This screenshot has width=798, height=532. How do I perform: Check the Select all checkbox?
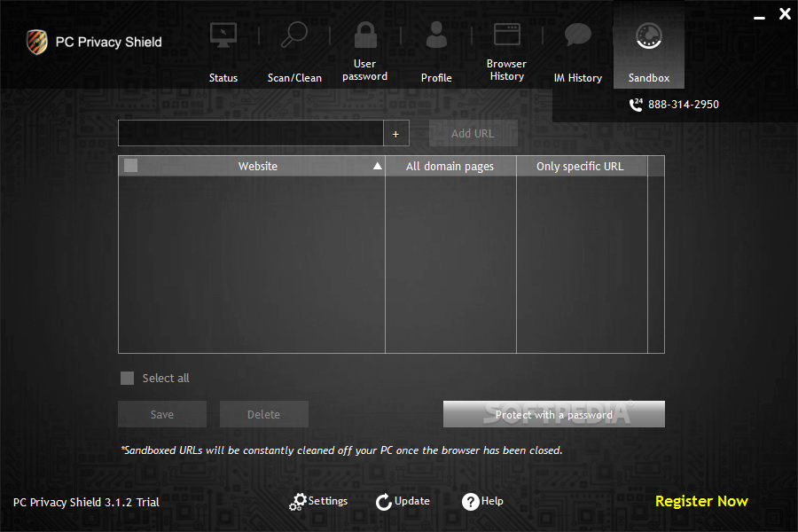click(127, 379)
